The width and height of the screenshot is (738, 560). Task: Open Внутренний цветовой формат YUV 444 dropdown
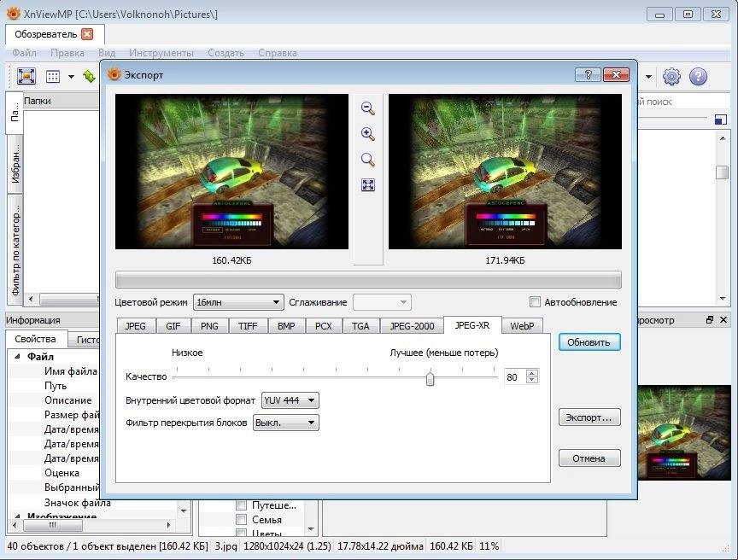point(290,400)
